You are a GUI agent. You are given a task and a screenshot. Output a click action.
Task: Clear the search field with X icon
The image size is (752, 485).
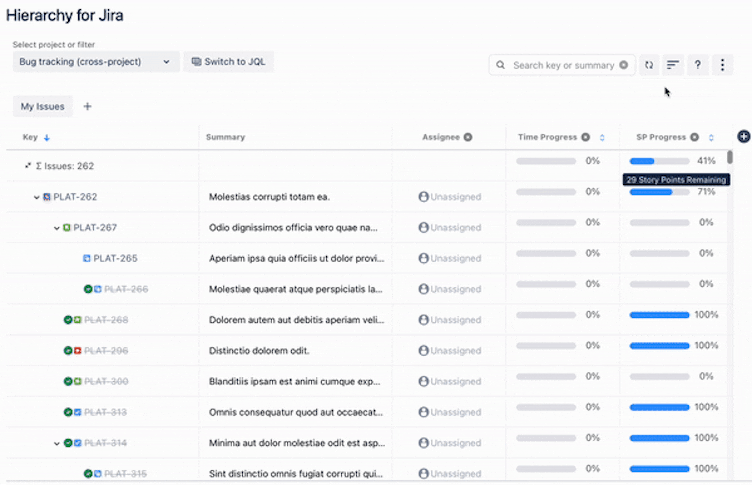[623, 65]
